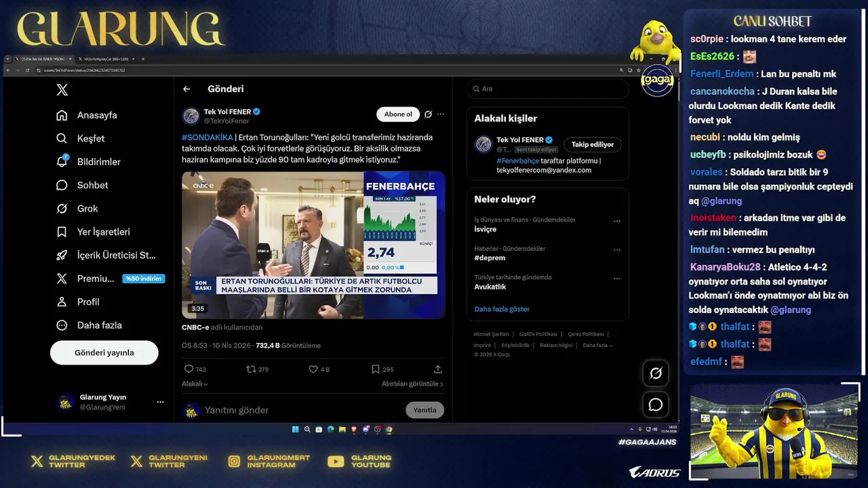Bookmark the post with 295 count
Screen dimensions: 868x488
tap(376, 369)
